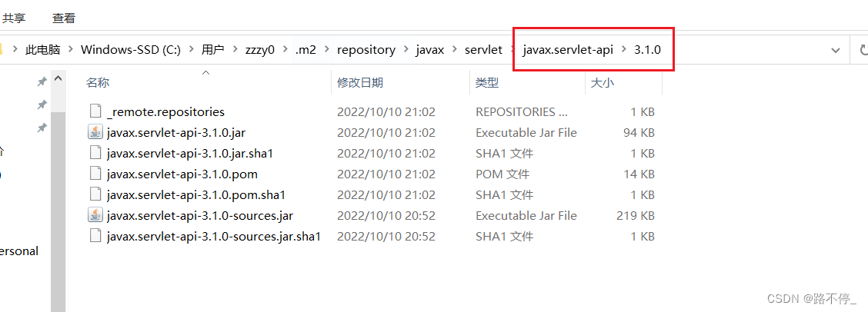Expand chevron between javax.servlet-api and 3.1.0
This screenshot has width=868, height=312.
[x=624, y=50]
